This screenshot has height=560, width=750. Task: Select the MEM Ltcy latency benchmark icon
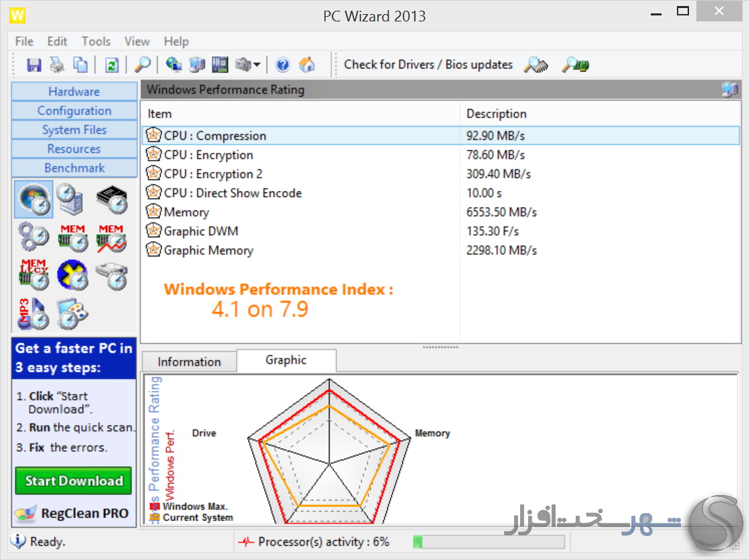point(34,275)
